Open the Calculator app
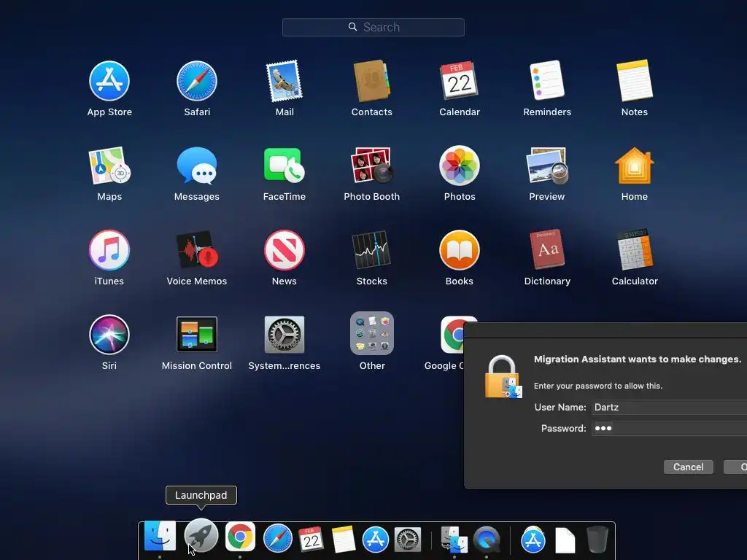This screenshot has height=560, width=747. pyautogui.click(x=635, y=249)
